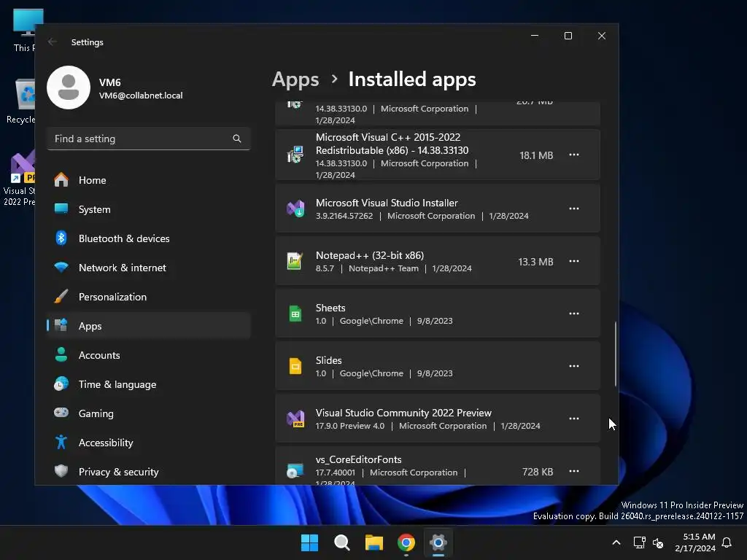747x560 pixels.
Task: Click the VM6@collabnet.local account email
Action: (x=141, y=96)
